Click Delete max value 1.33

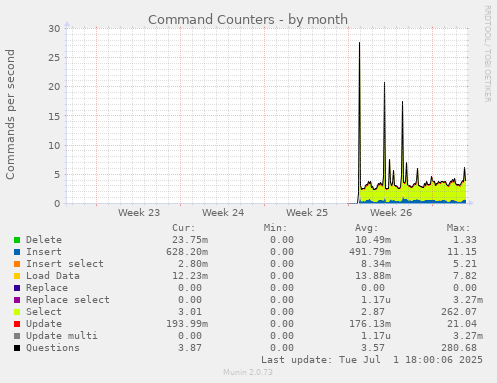[x=465, y=240]
